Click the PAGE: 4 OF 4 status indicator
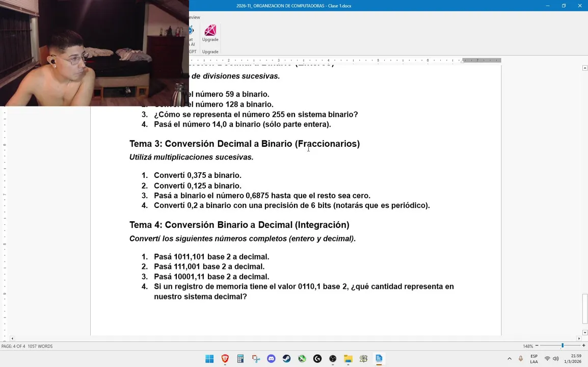Viewport: 588px width, 367px height. coord(13,346)
